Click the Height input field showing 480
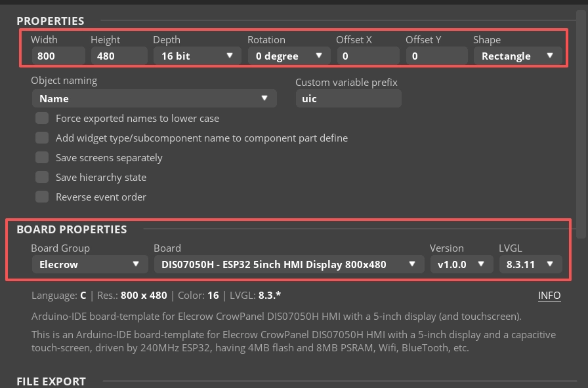The image size is (588, 388). pyautogui.click(x=119, y=56)
